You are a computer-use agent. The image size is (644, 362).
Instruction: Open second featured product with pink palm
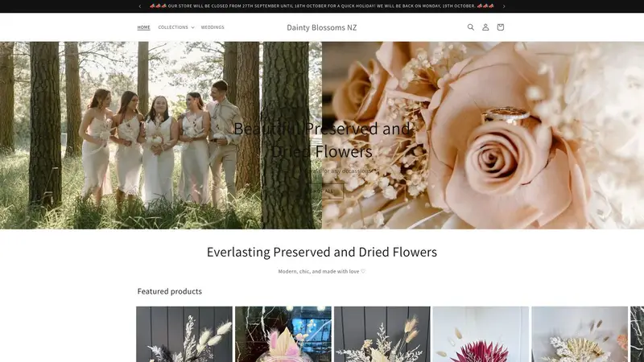[283, 334]
